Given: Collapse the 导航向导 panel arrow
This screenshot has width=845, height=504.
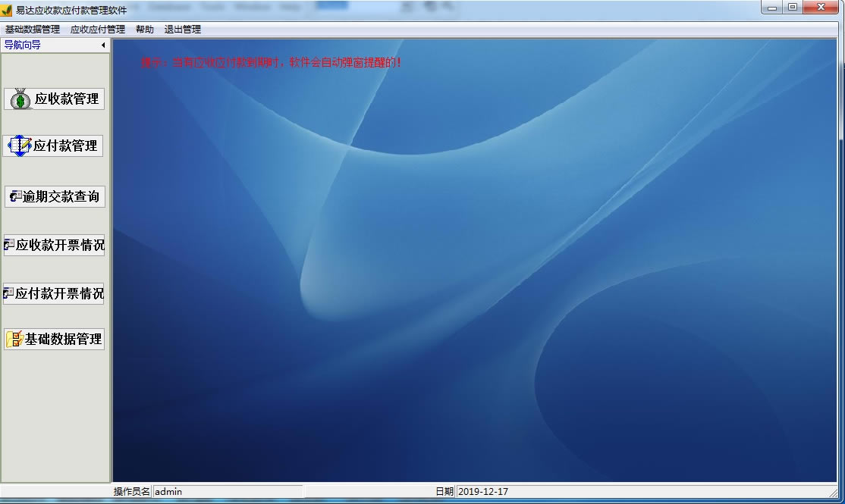Looking at the screenshot, I should 103,45.
